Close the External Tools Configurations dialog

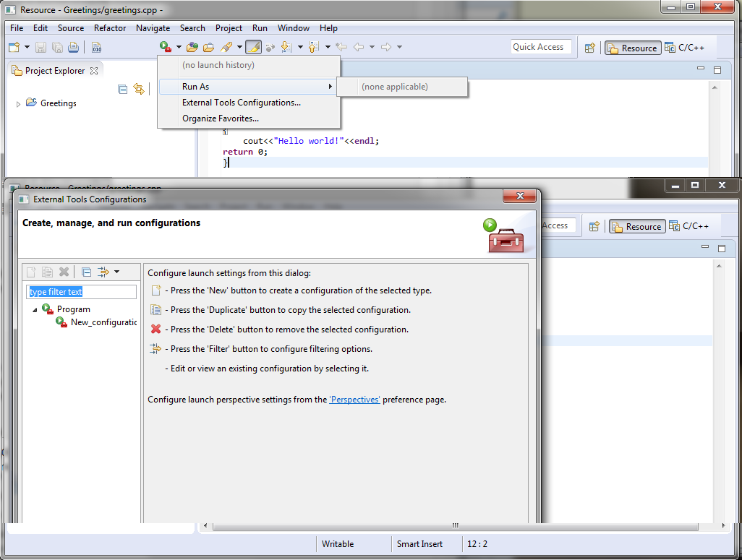(x=519, y=196)
